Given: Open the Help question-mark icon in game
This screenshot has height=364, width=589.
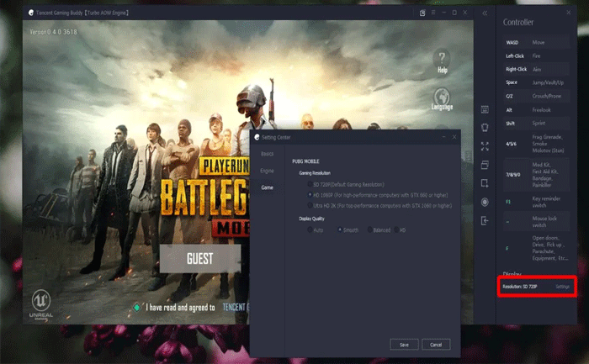Looking at the screenshot, I should (x=442, y=61).
